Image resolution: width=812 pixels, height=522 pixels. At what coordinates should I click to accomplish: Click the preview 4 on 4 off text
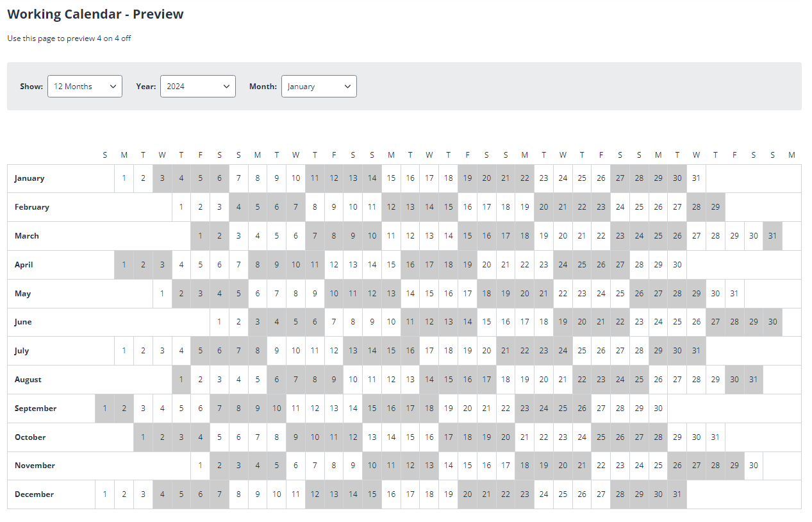tap(69, 38)
